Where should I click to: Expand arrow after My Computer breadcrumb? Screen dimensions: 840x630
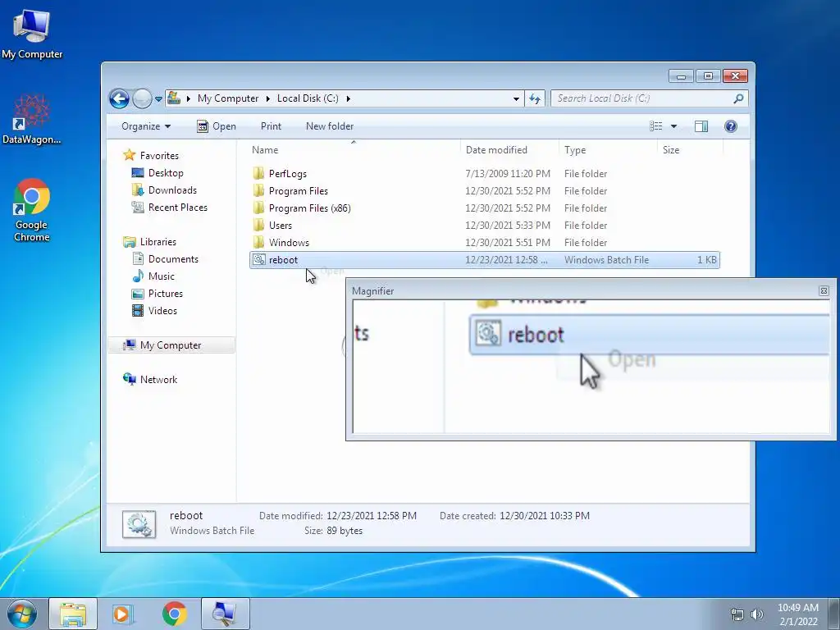[x=268, y=98]
